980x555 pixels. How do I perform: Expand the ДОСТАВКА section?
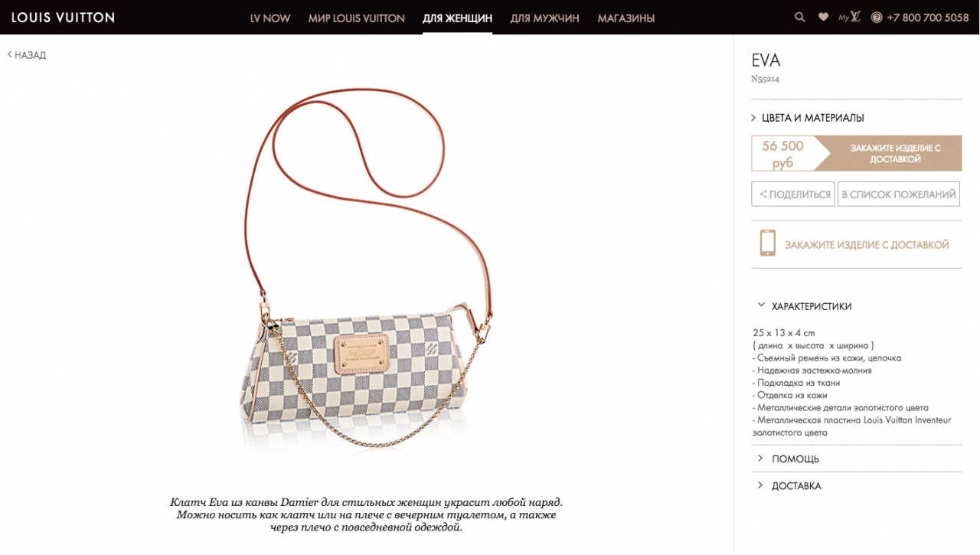point(789,486)
